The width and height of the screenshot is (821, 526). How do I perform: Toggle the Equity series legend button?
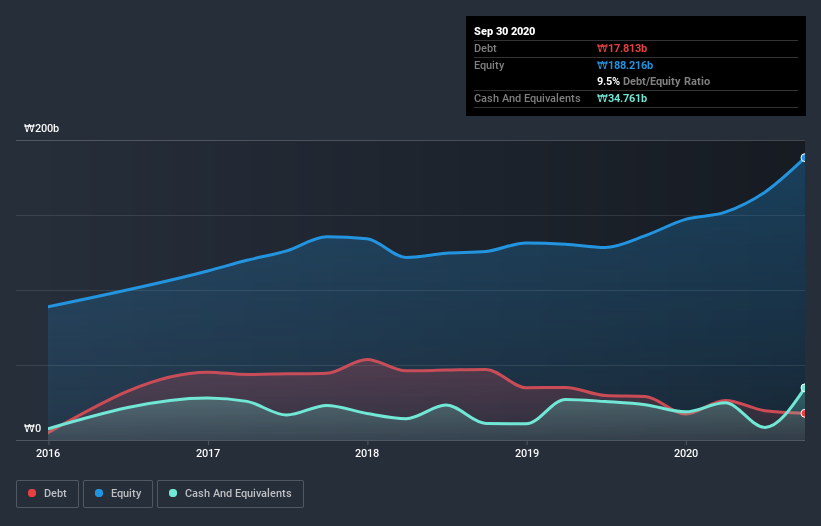tap(118, 494)
